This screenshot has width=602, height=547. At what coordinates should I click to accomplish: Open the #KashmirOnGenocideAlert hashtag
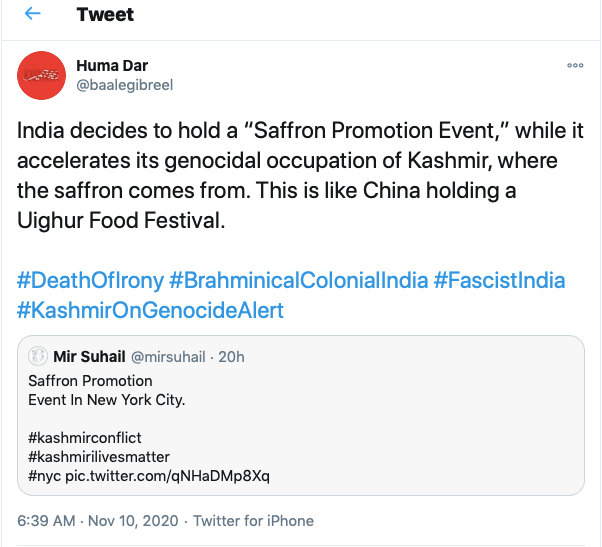pos(150,311)
